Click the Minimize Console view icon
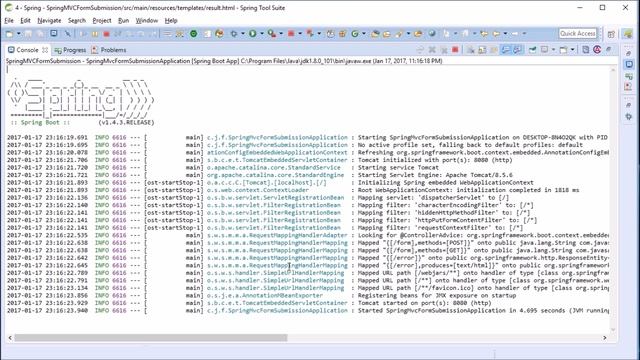Image resolution: width=640 pixels, height=360 pixels. (608, 49)
